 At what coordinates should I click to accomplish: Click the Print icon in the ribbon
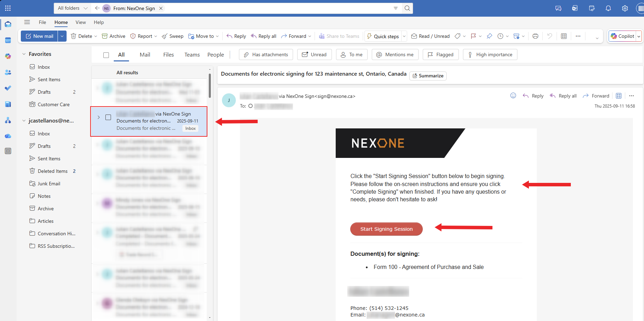[535, 36]
